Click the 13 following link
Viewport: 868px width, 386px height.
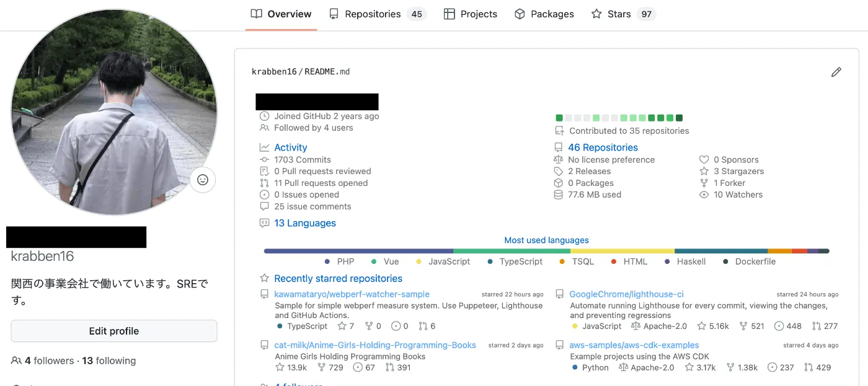pos(109,361)
